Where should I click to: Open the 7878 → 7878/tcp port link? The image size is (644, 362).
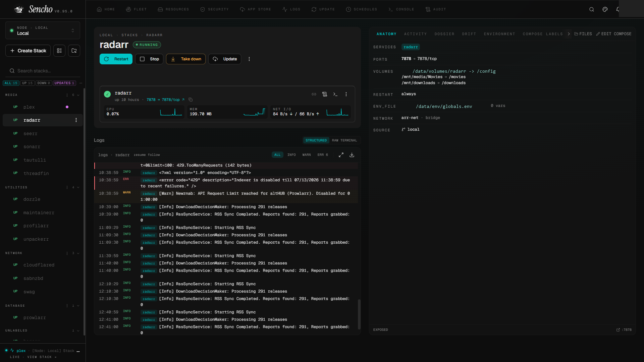point(165,100)
